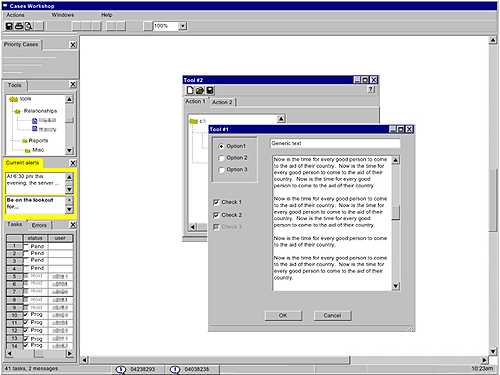Image resolution: width=500 pixels, height=375 pixels.
Task: Click Tool #1 text area scrollbar thumb
Action: (x=395, y=213)
